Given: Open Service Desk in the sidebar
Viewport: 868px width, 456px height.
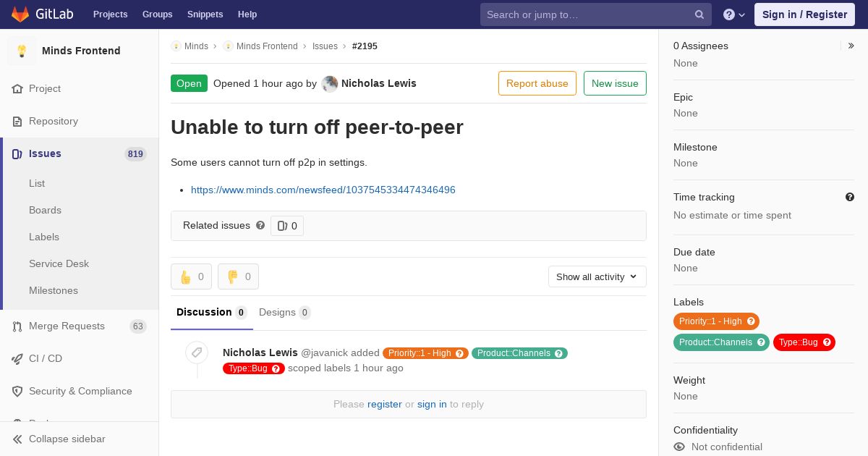Looking at the screenshot, I should click(59, 263).
